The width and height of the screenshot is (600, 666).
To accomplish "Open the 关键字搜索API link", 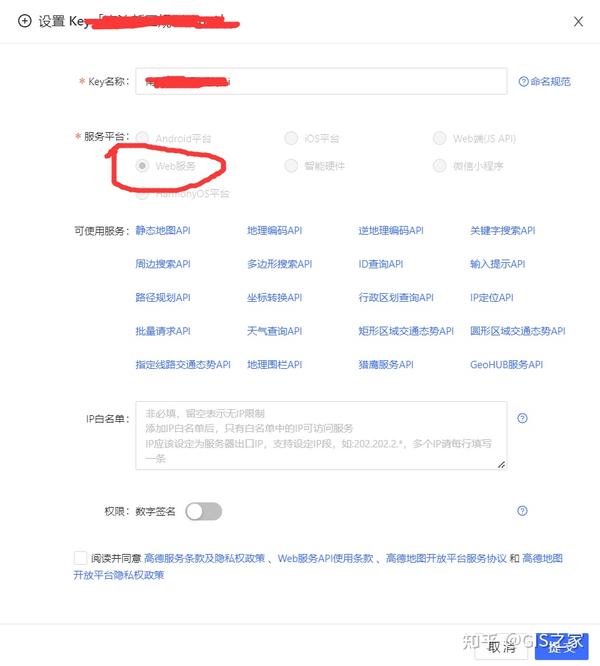I will pyautogui.click(x=502, y=230).
